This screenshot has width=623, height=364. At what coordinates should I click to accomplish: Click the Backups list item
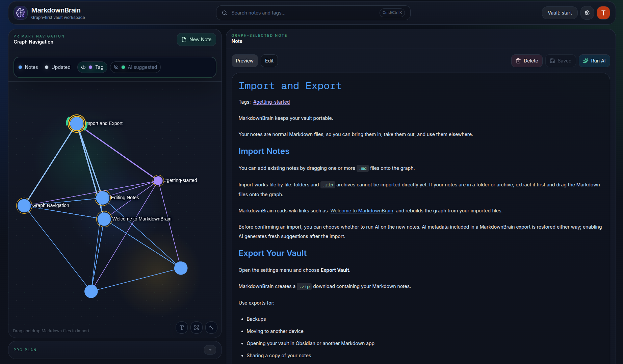click(256, 319)
